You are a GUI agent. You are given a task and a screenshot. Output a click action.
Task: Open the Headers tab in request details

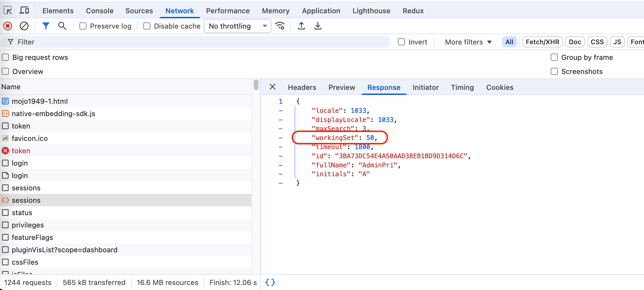(302, 88)
